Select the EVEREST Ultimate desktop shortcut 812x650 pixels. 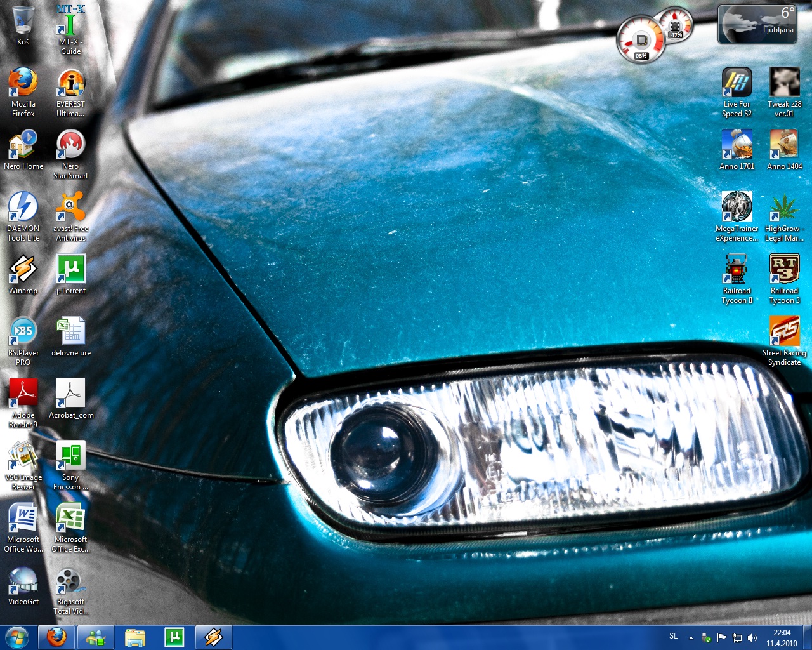[x=70, y=93]
